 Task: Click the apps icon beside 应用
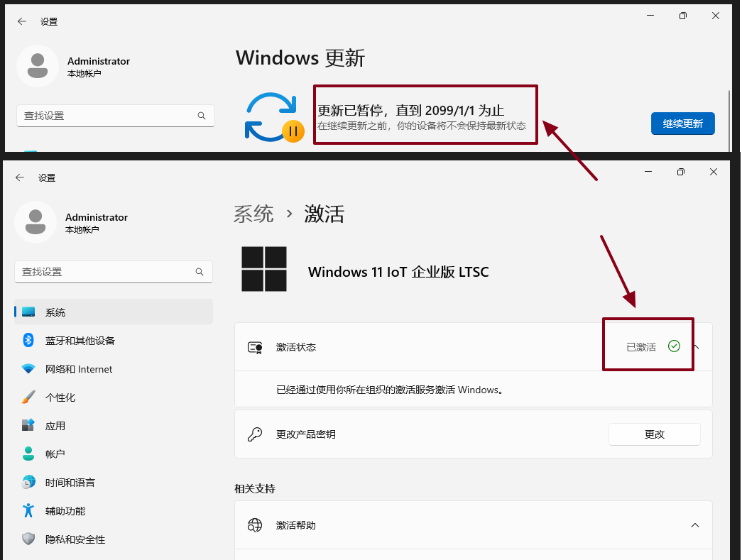28,426
